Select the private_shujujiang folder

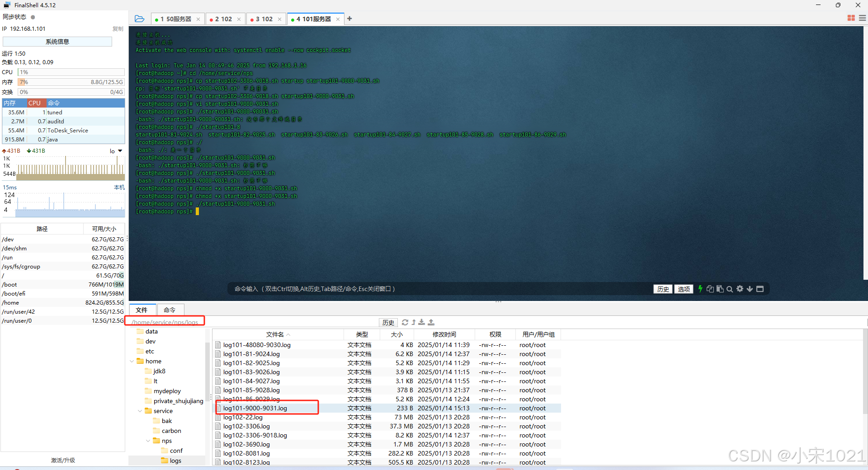click(175, 401)
